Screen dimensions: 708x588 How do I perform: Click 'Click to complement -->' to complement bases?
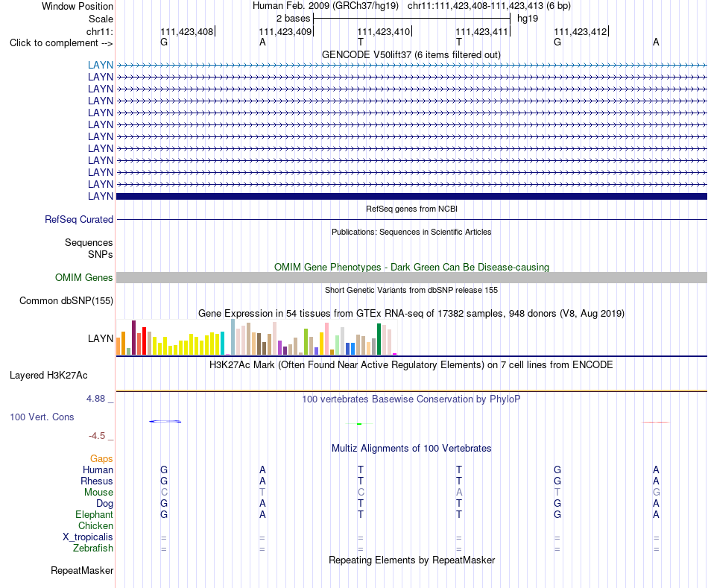click(x=61, y=43)
